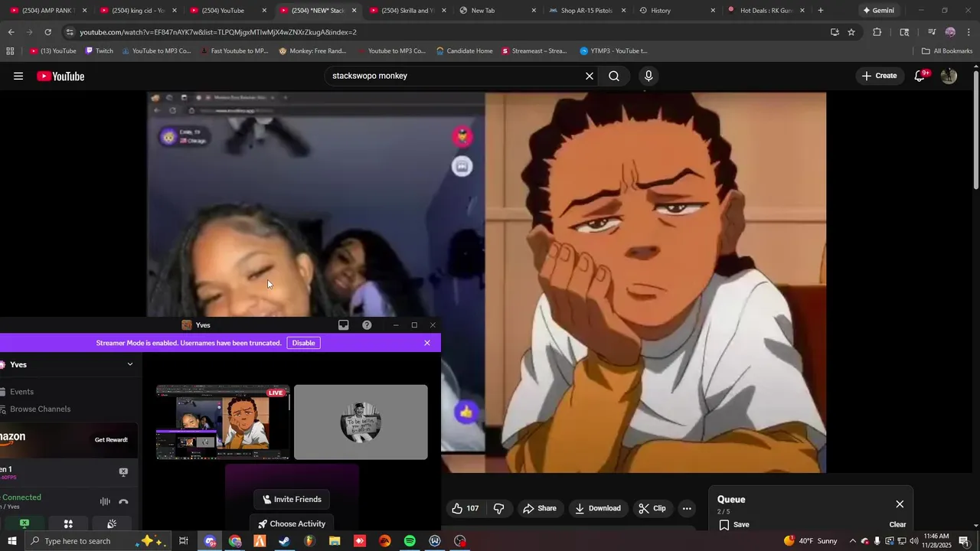Viewport: 980px width, 551px height.
Task: Open All Bookmarks folder
Action: coord(947,51)
